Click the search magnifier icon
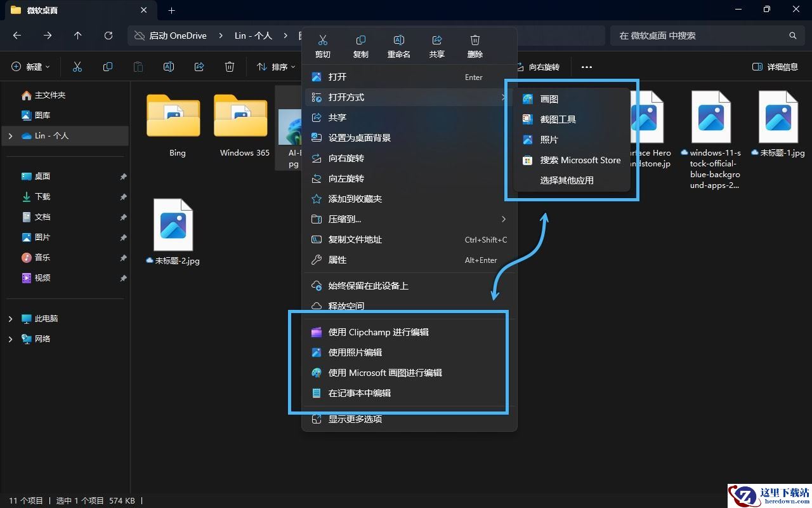 [792, 36]
